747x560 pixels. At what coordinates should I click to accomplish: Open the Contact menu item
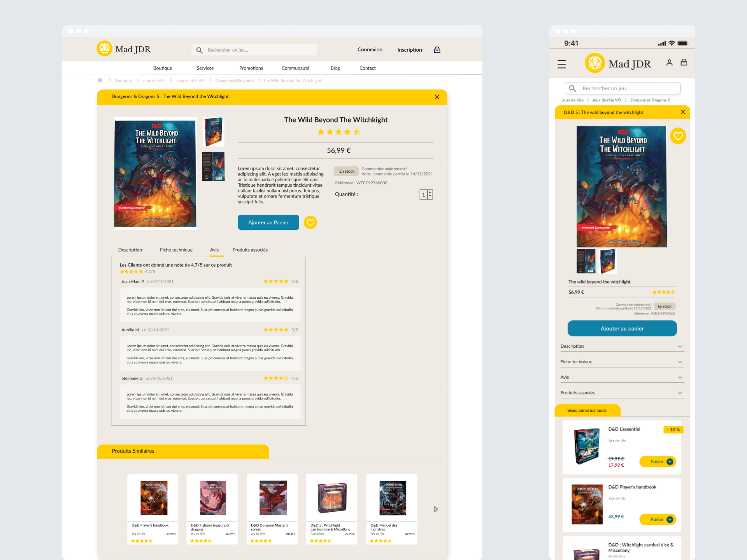tap(367, 68)
